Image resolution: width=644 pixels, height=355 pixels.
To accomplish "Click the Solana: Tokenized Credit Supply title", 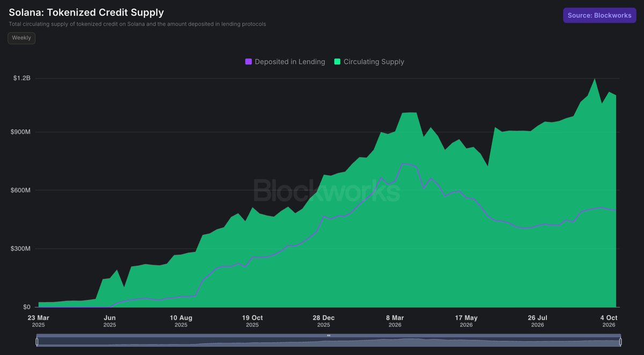I will 86,12.
